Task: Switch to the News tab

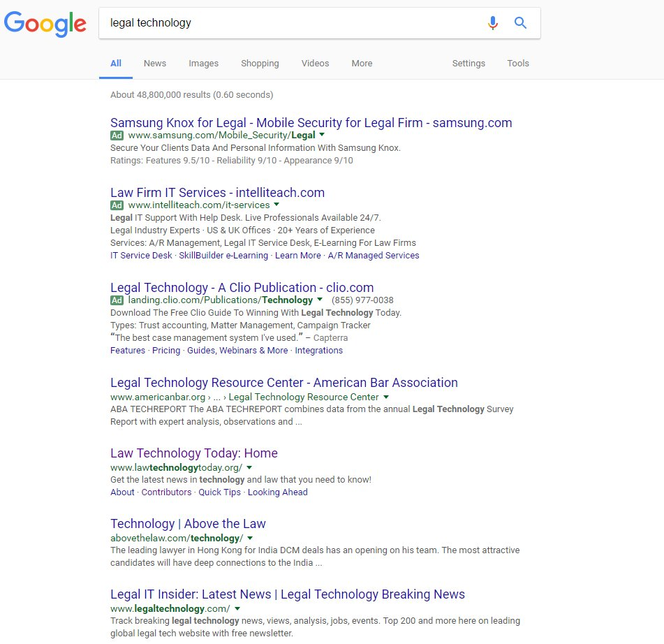Action: click(155, 64)
